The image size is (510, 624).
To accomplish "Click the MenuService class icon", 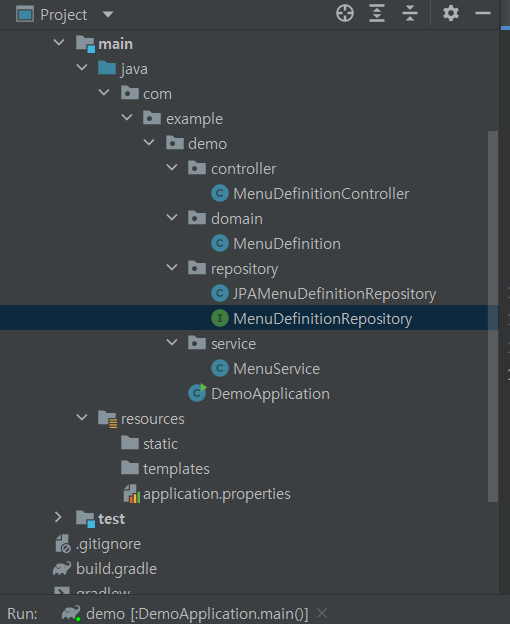I will 220,368.
